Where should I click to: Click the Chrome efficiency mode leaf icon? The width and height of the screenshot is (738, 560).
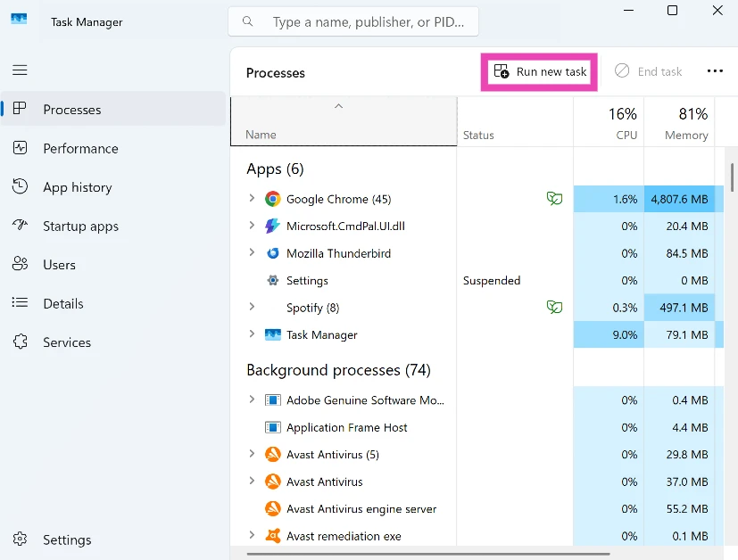click(554, 199)
